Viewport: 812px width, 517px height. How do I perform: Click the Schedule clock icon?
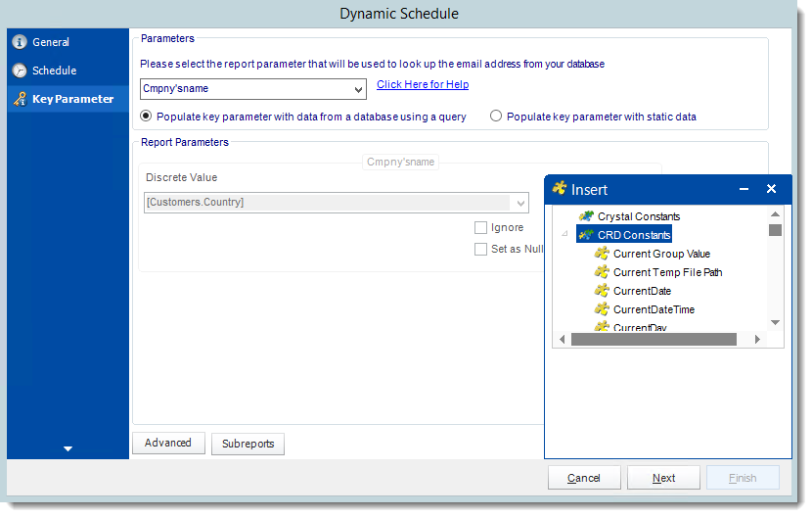click(x=20, y=70)
